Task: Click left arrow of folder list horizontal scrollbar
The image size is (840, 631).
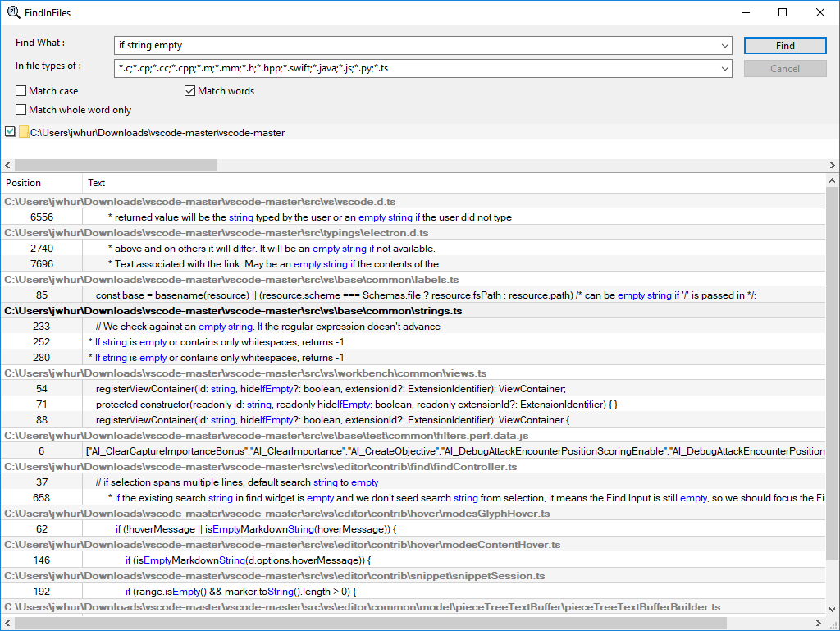Action: [7, 165]
